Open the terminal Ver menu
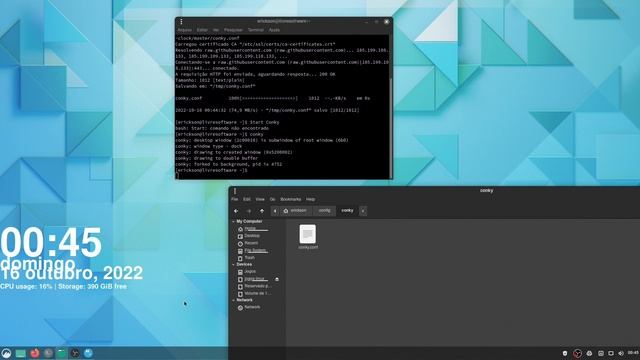 [x=216, y=30]
